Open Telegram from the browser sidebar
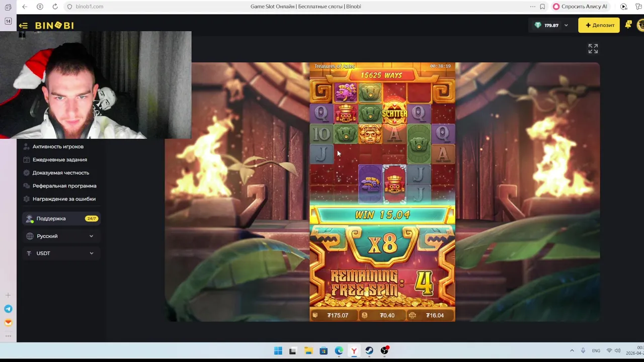 point(8,309)
